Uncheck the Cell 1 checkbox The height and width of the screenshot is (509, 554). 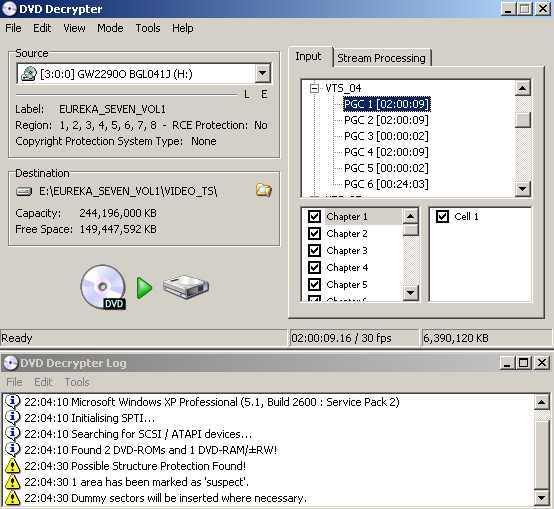coord(442,216)
